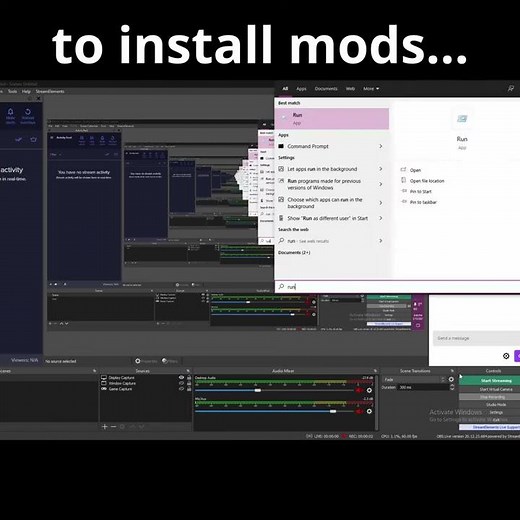Open the Fade transition dropdown
The width and height of the screenshot is (520, 520).
tap(415, 379)
